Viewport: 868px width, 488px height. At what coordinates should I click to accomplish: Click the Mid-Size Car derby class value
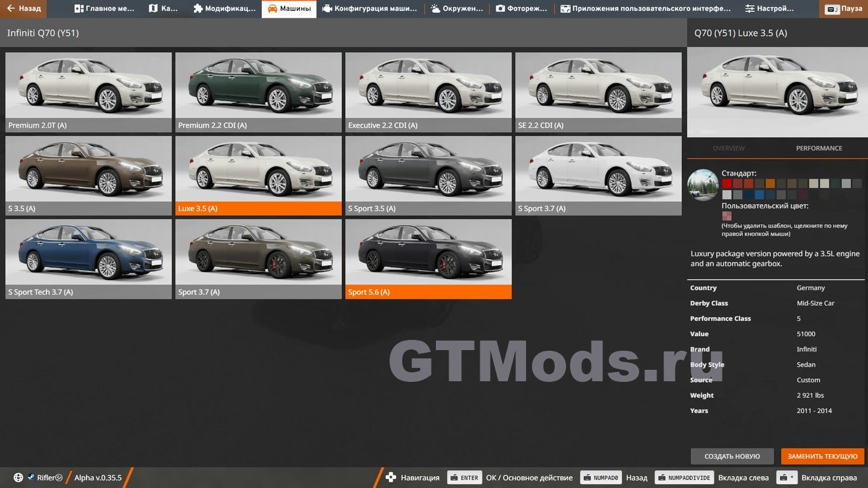click(x=815, y=303)
